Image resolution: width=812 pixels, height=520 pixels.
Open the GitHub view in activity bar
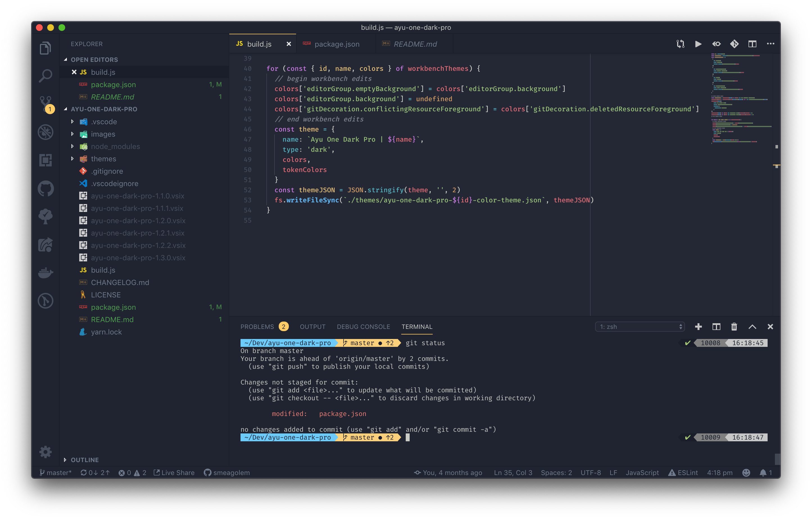tap(45, 188)
